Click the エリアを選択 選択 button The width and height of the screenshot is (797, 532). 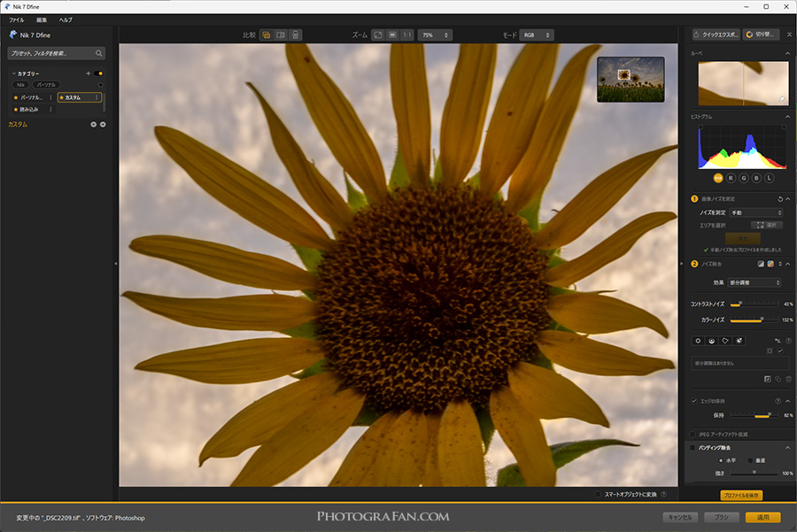767,225
